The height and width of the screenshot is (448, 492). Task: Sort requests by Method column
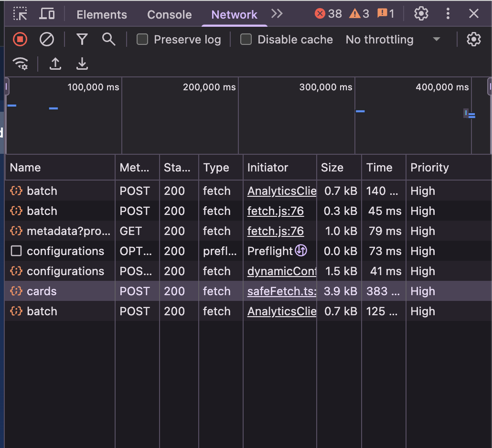pos(138,168)
